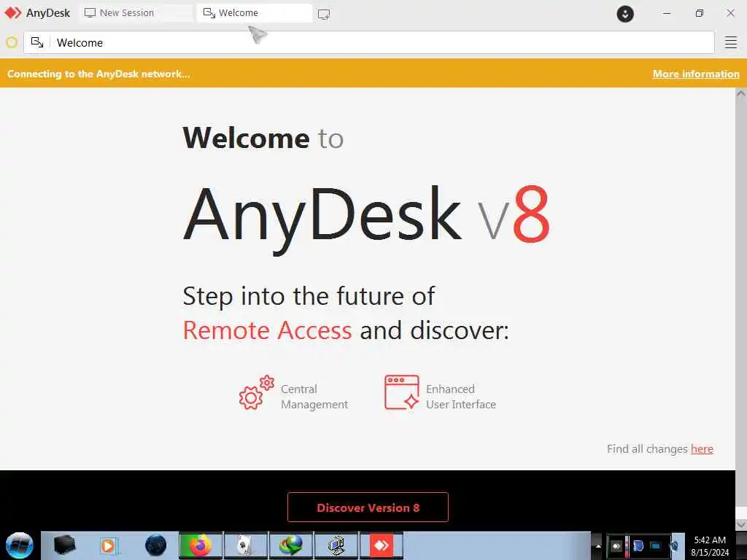The width and height of the screenshot is (747, 560).
Task: Click the 'Connecting to the AnyDesk network...' message
Action: click(98, 74)
